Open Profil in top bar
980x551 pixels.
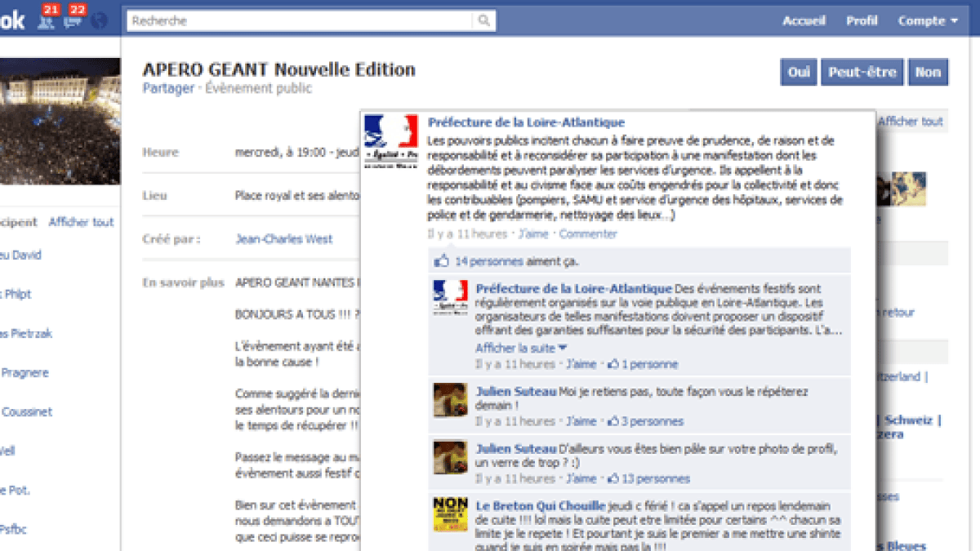(x=862, y=21)
